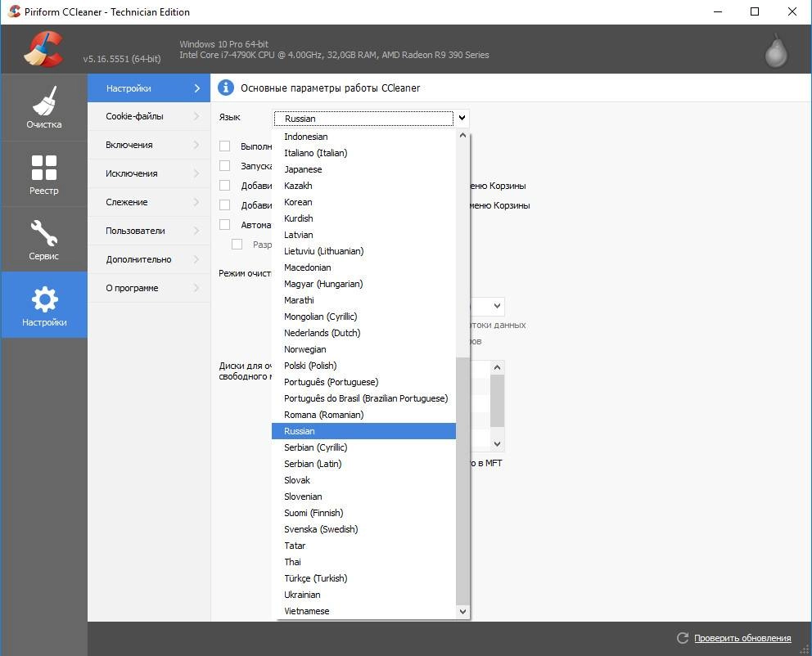Viewport: 812px width, 656px height.
Task: Choose Italiano (Italian) language
Action: point(363,153)
